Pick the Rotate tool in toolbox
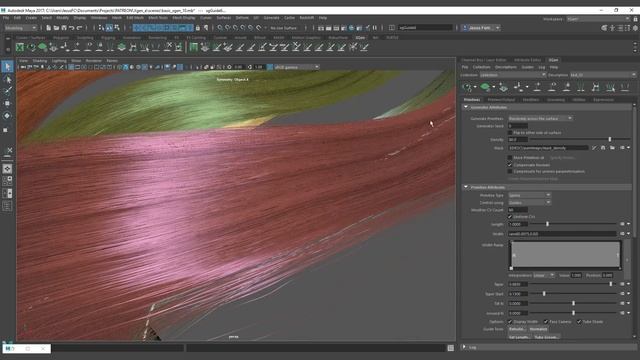 [7, 116]
